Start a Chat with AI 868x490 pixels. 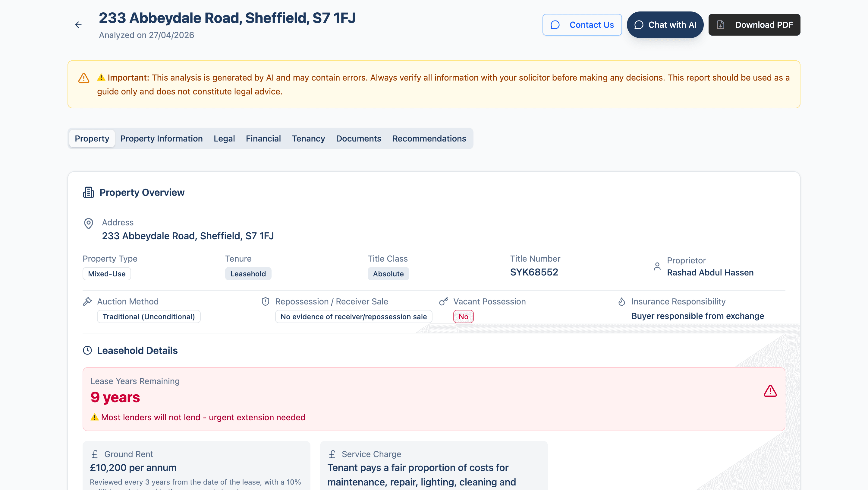[665, 25]
